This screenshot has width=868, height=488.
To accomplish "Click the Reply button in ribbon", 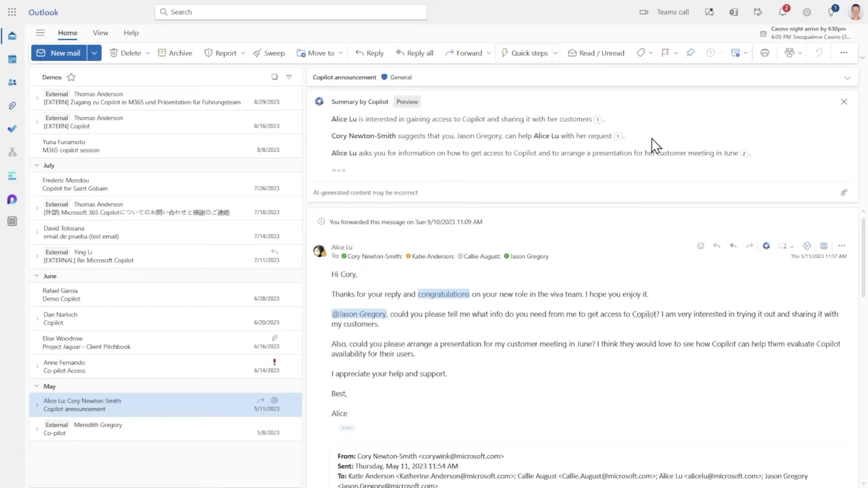I will (x=369, y=53).
